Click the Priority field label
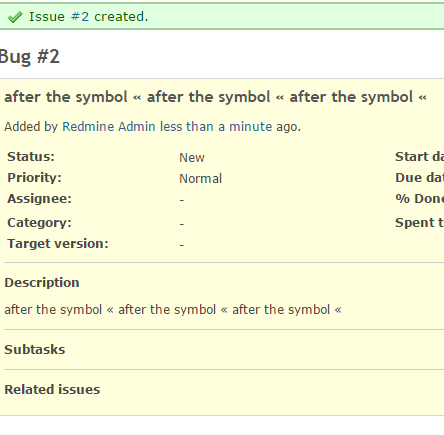This screenshot has width=444, height=435. tap(34, 178)
